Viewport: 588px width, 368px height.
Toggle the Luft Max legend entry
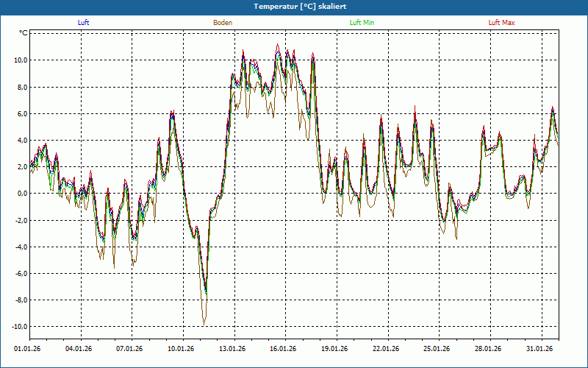tap(502, 23)
